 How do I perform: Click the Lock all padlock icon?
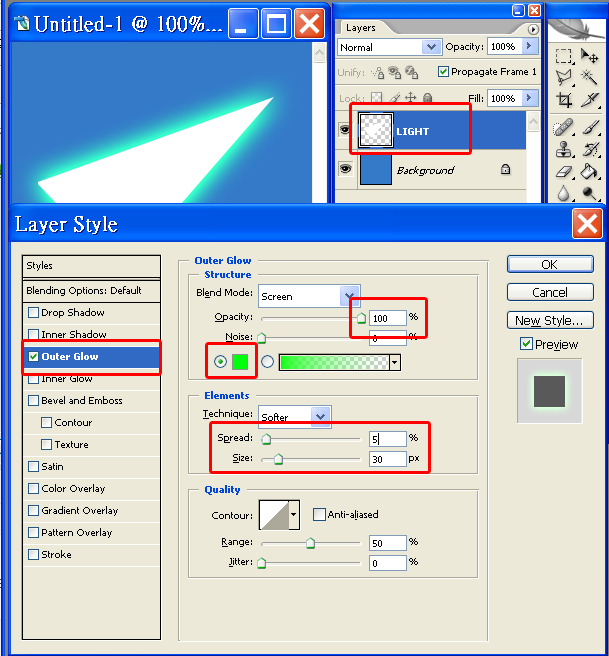click(427, 98)
